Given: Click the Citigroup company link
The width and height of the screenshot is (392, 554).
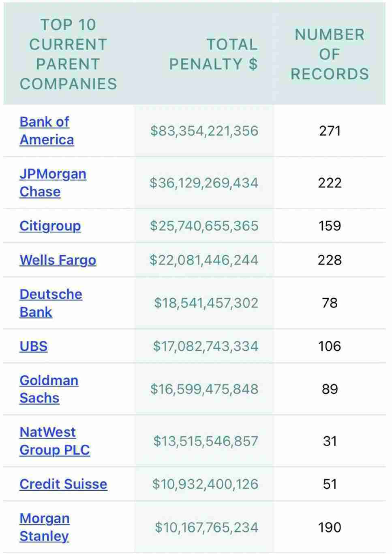Looking at the screenshot, I should coord(50,226).
